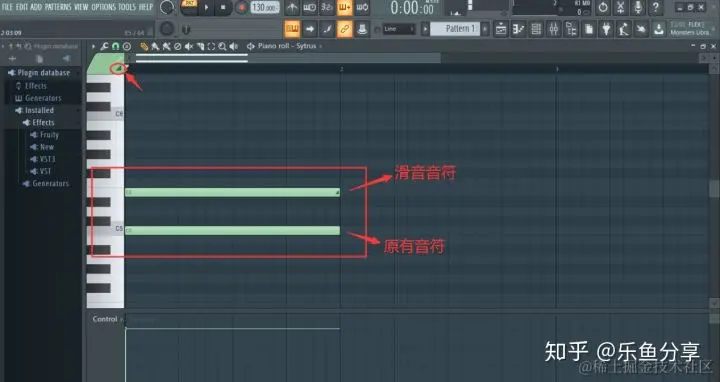Select the Slice tool
The height and width of the screenshot is (382, 720).
pyautogui.click(x=200, y=46)
